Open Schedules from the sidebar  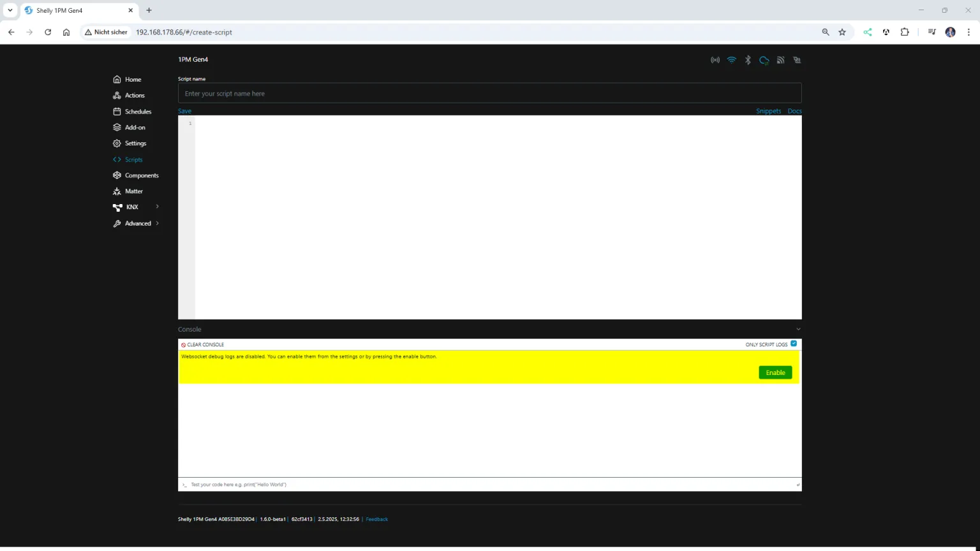(139, 111)
